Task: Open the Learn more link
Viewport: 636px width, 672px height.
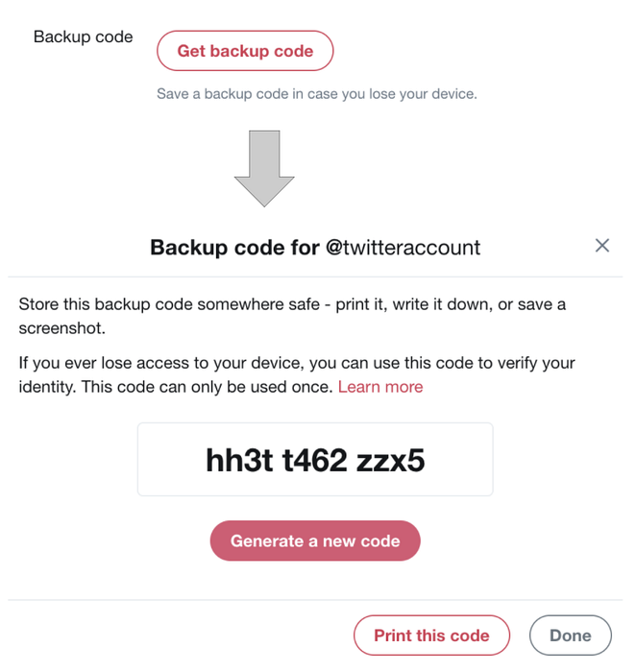Action: tap(380, 387)
